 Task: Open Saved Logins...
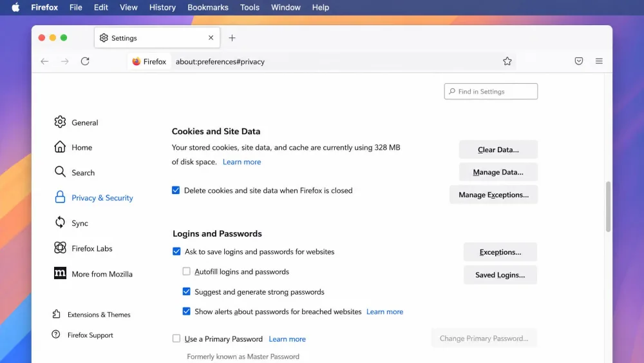coord(500,275)
